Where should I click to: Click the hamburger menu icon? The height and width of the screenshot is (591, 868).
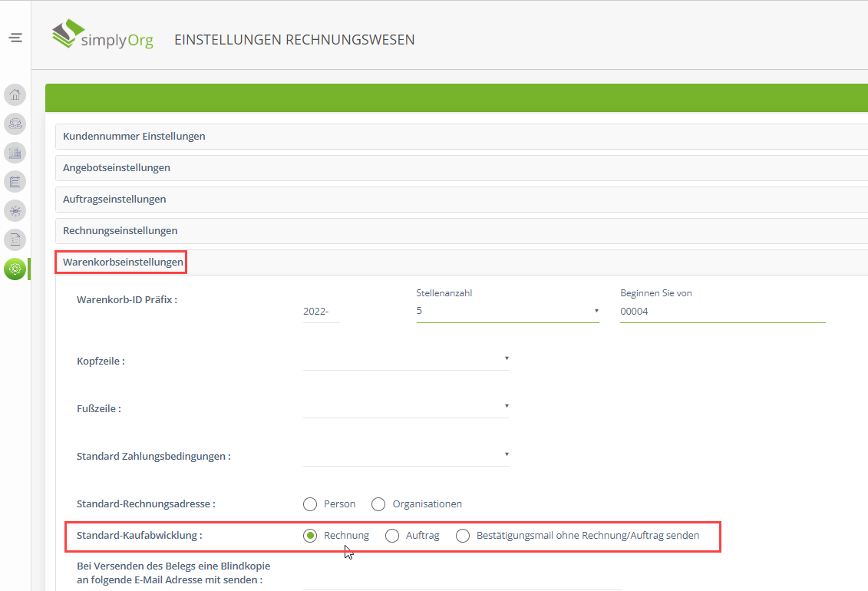pyautogui.click(x=15, y=38)
